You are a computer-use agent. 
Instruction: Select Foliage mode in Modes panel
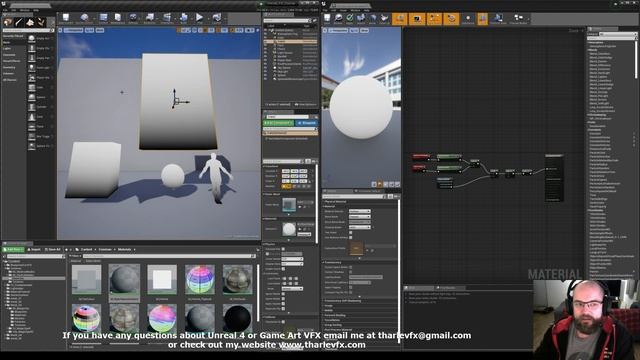tap(41, 22)
